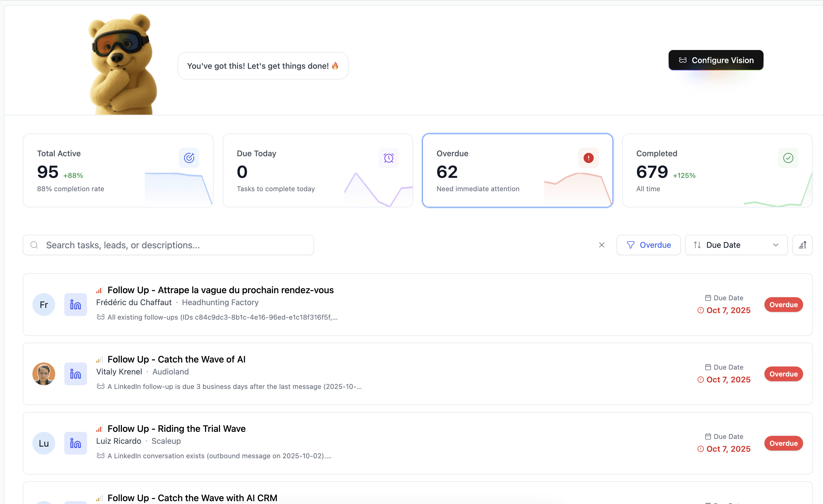Click the company Headhunting Factory

(220, 302)
